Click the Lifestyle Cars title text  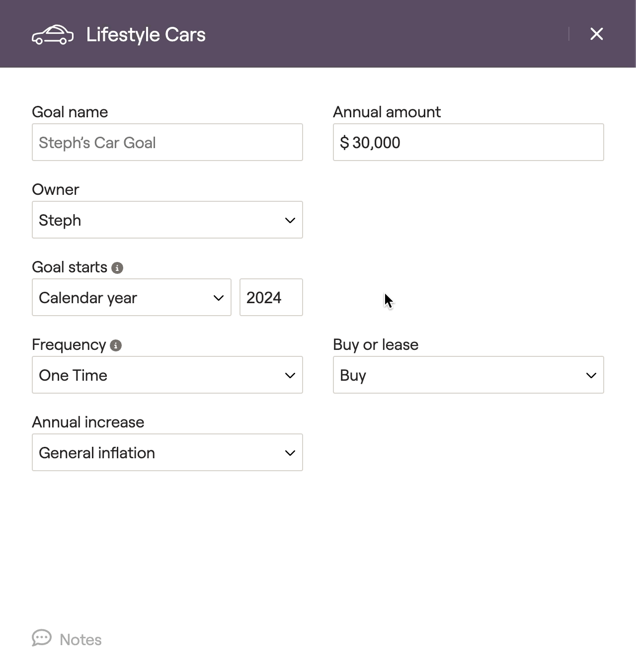(x=146, y=35)
